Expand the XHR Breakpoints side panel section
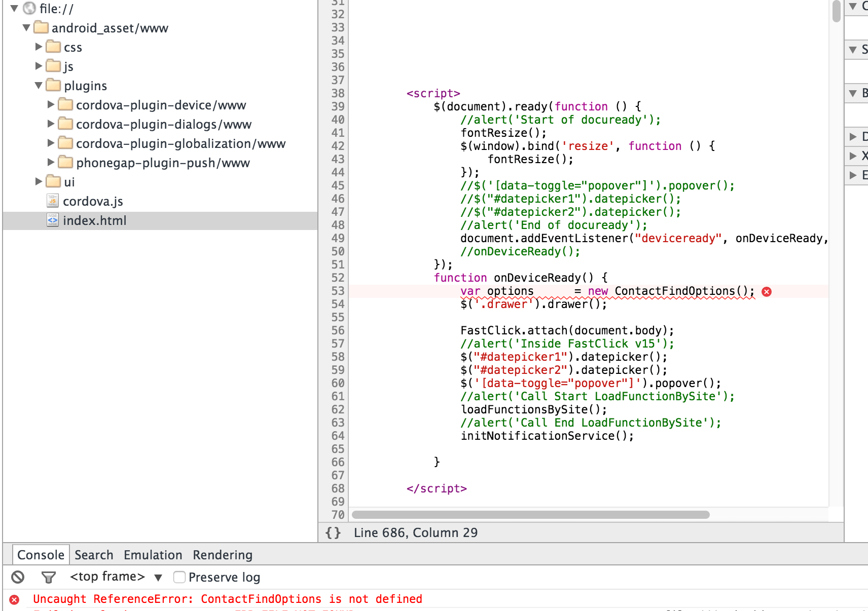The image size is (868, 611). pyautogui.click(x=854, y=156)
